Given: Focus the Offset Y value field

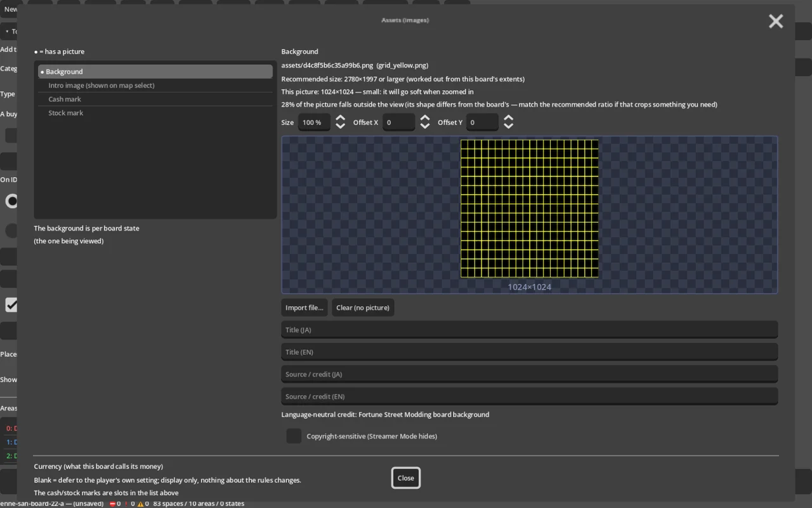Looking at the screenshot, I should (482, 122).
